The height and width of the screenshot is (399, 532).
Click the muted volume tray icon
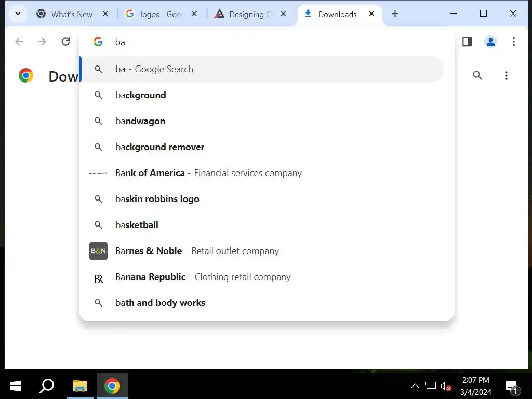coord(446,387)
